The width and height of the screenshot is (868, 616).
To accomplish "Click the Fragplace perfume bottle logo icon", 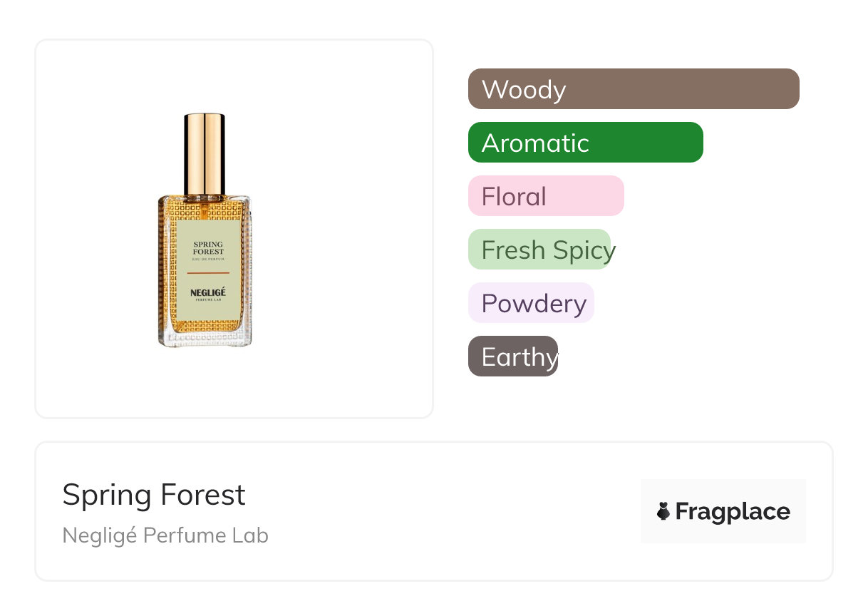I will click(x=663, y=511).
